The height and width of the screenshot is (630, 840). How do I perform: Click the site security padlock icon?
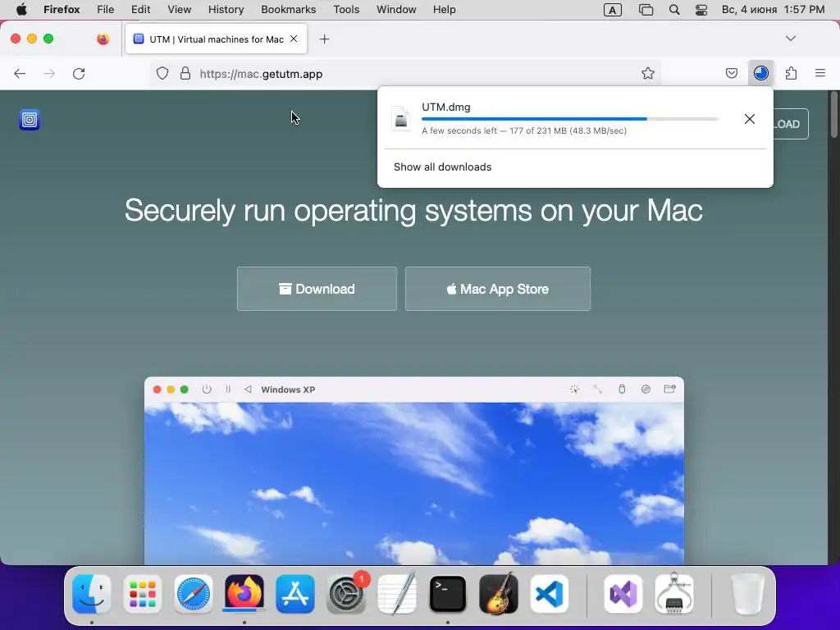[x=185, y=73]
